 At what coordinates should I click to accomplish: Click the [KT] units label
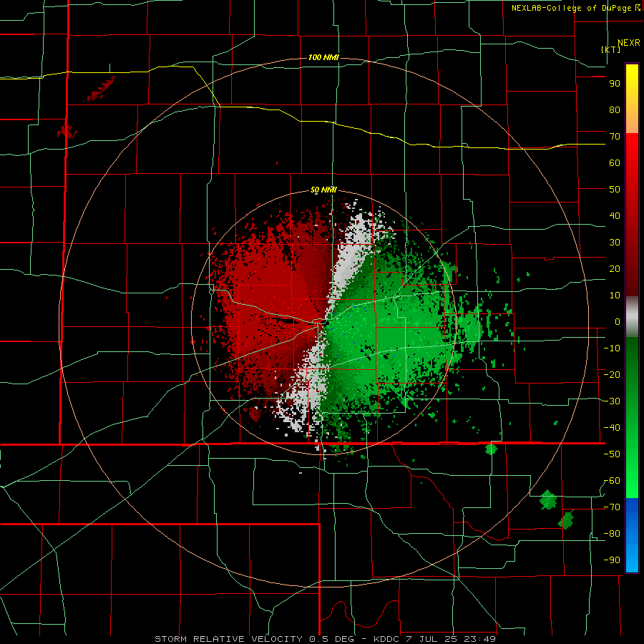[611, 49]
